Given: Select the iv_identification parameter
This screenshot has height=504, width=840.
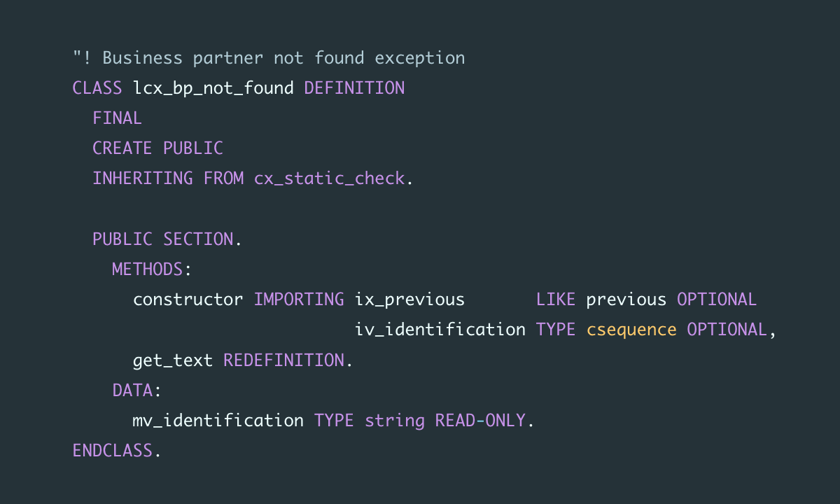Looking at the screenshot, I should coord(440,330).
